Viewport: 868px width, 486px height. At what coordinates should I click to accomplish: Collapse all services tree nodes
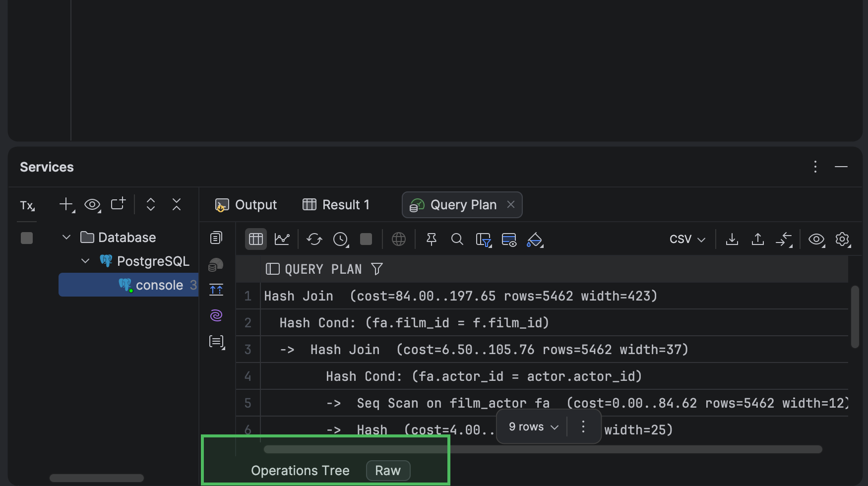pyautogui.click(x=177, y=204)
